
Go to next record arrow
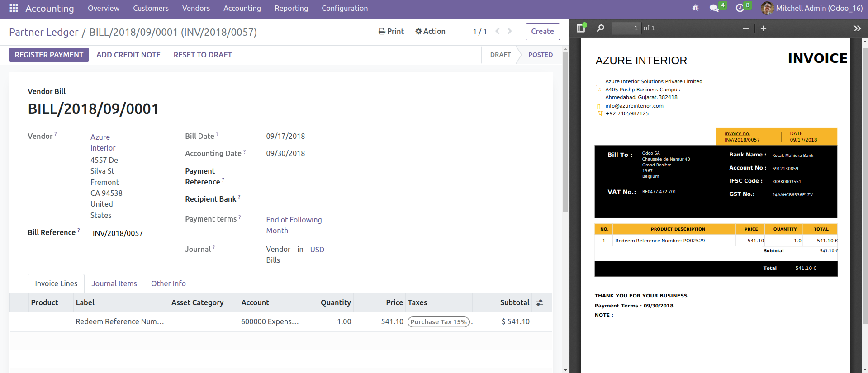510,31
